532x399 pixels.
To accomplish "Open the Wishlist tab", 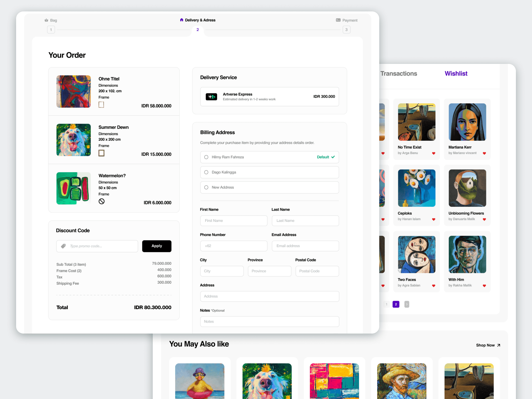I will click(x=456, y=74).
